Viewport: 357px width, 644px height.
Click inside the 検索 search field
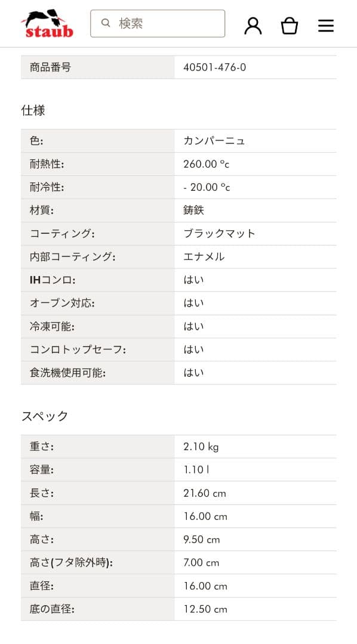161,23
